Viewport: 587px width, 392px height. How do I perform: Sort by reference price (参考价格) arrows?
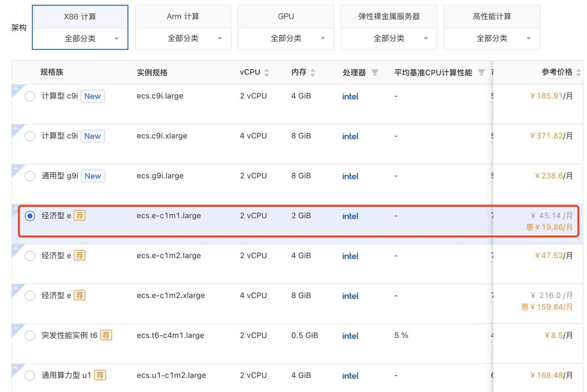579,73
